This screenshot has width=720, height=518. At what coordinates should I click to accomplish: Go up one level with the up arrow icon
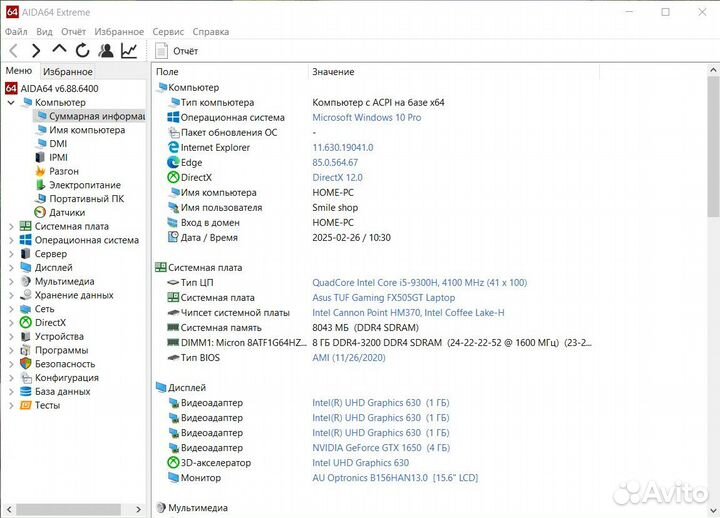pos(59,49)
